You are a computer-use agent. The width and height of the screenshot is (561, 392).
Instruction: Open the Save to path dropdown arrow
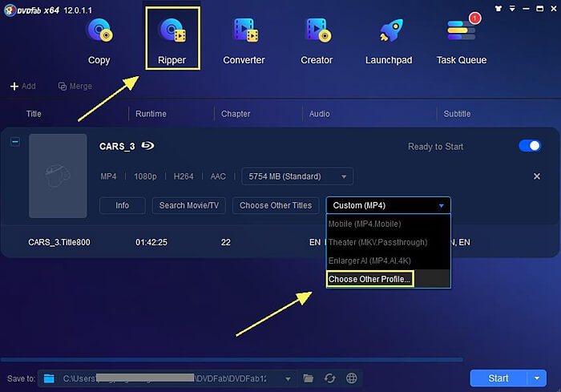point(288,378)
